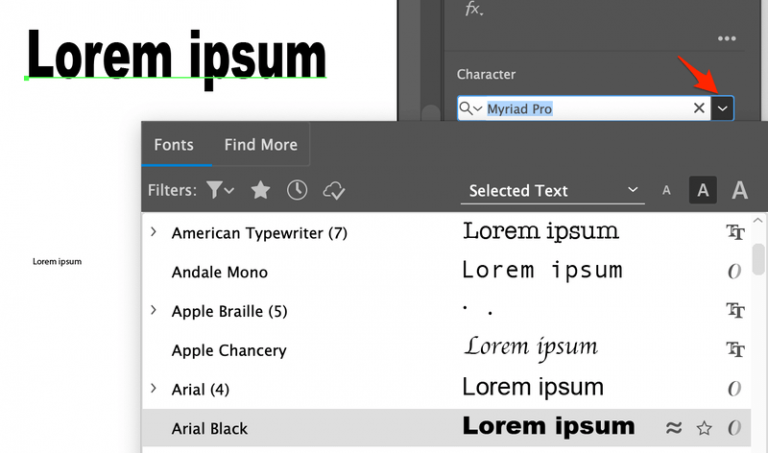Open the search options magnifier dropdown
The width and height of the screenshot is (768, 453).
(x=471, y=108)
